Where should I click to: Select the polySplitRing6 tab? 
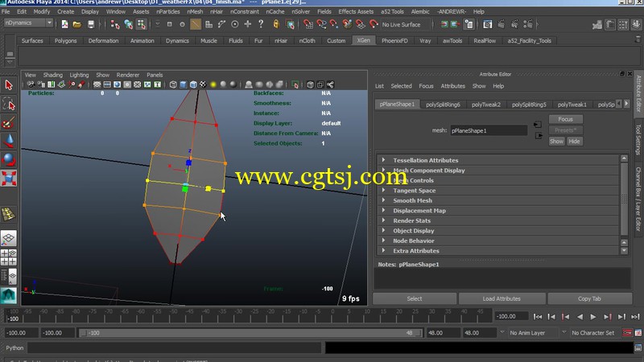click(443, 105)
